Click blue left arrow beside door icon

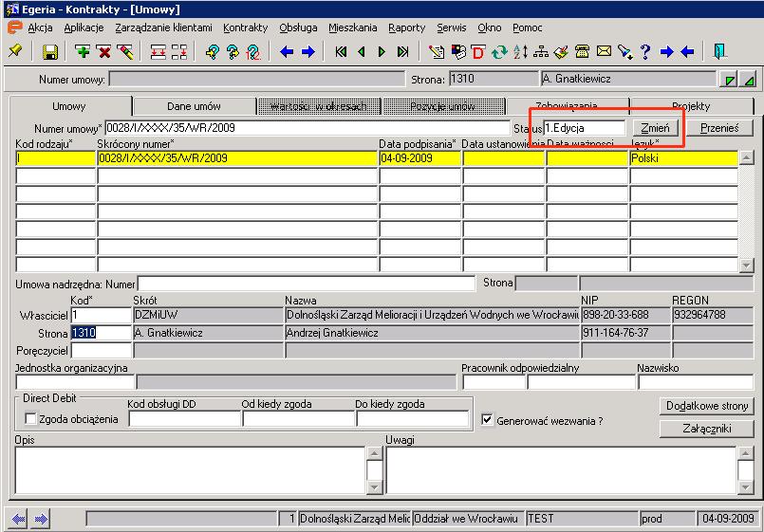(x=687, y=51)
